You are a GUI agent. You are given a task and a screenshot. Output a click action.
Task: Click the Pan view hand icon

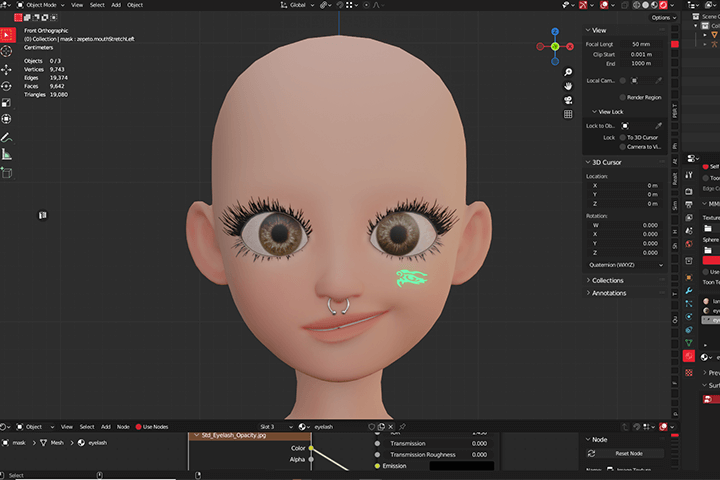[x=568, y=86]
